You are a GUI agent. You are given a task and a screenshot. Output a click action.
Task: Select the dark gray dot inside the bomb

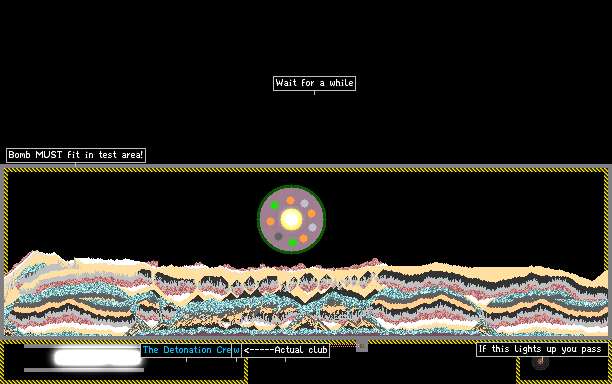click(x=278, y=236)
